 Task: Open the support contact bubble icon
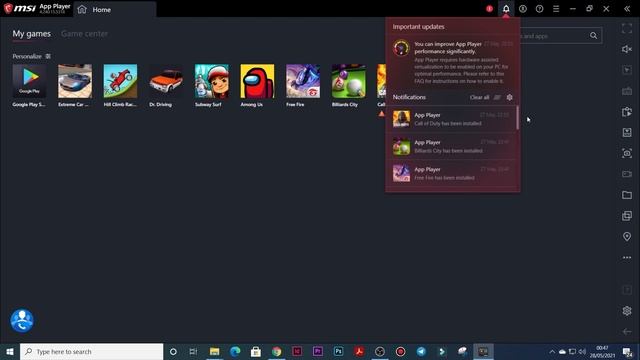pyautogui.click(x=22, y=320)
